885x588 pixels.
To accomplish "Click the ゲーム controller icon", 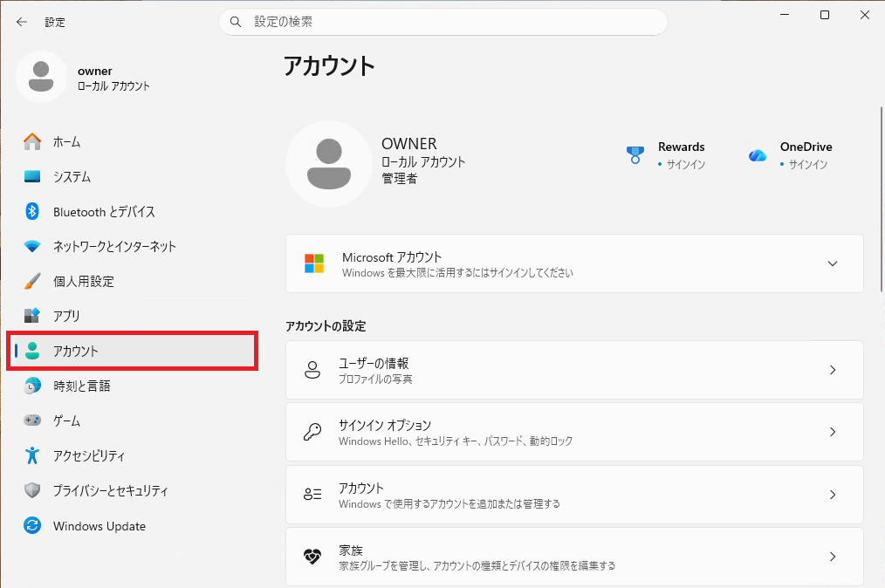I will [x=32, y=420].
